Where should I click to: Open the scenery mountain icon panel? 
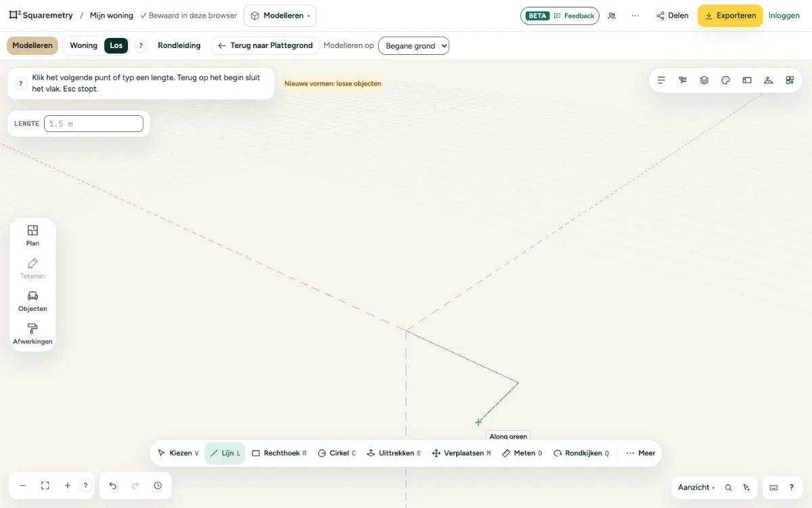[x=769, y=80]
